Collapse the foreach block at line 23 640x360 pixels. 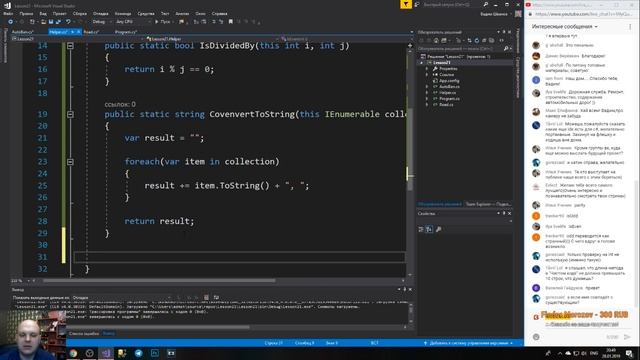tap(70, 162)
